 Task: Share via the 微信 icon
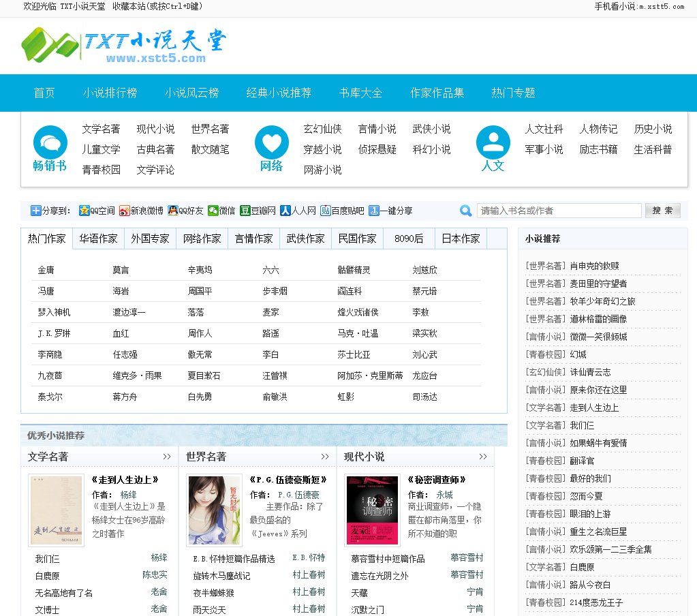[x=213, y=211]
